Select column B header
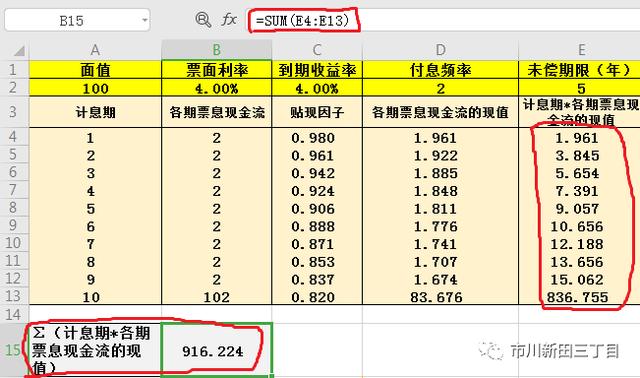This screenshot has width=640, height=378. pyautogui.click(x=217, y=50)
